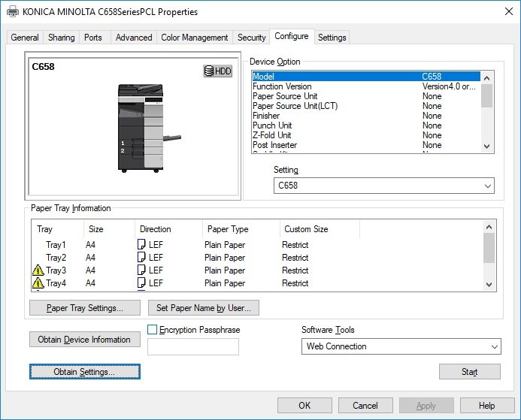Open the Software Tools Web Connection dropdown

point(401,346)
